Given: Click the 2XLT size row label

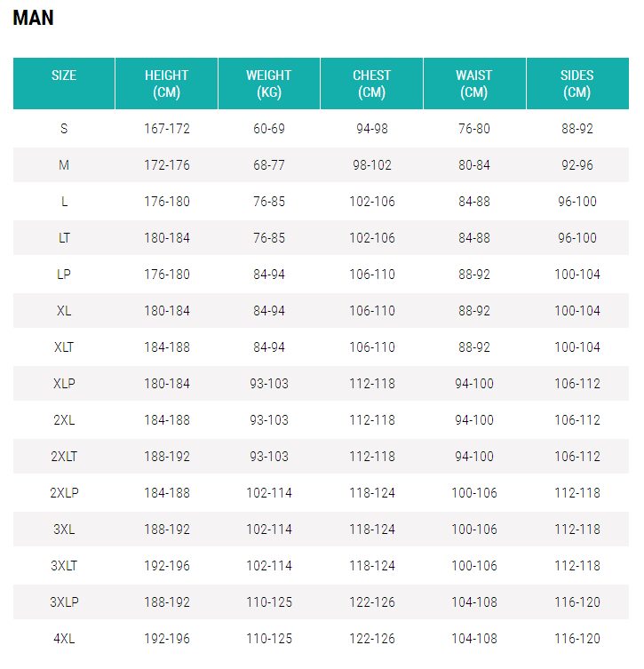Looking at the screenshot, I should (x=64, y=457).
